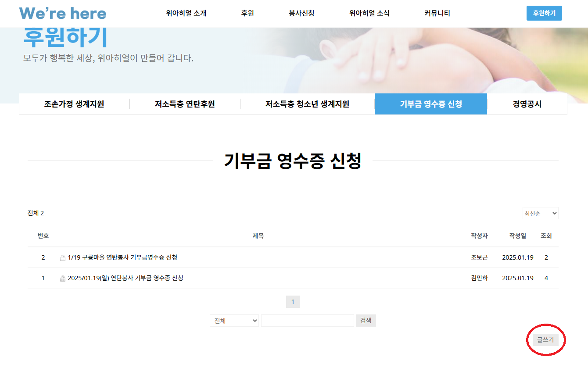
Task: Click lock icon beside 2025/01.19(일) post
Action: (63, 278)
